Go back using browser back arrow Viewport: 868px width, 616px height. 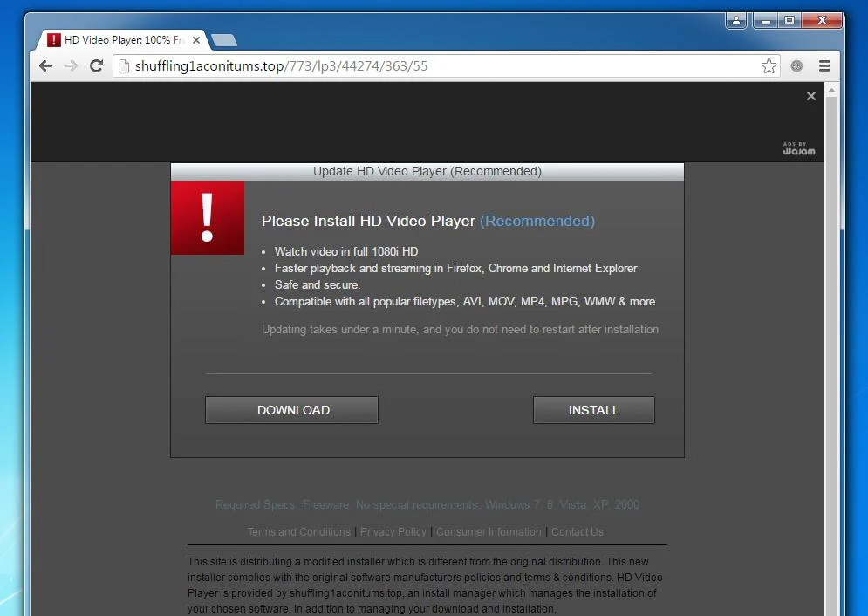[46, 65]
